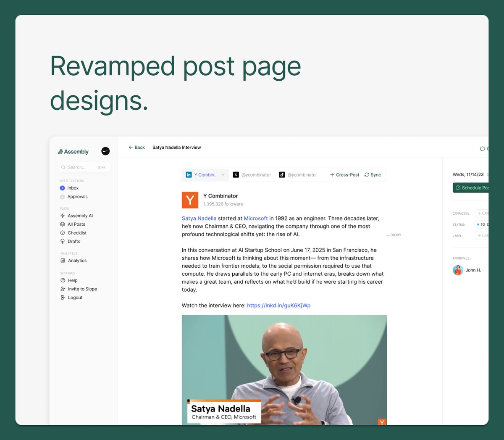Open the Nike workspace avatar
504x440 pixels.
(105, 151)
